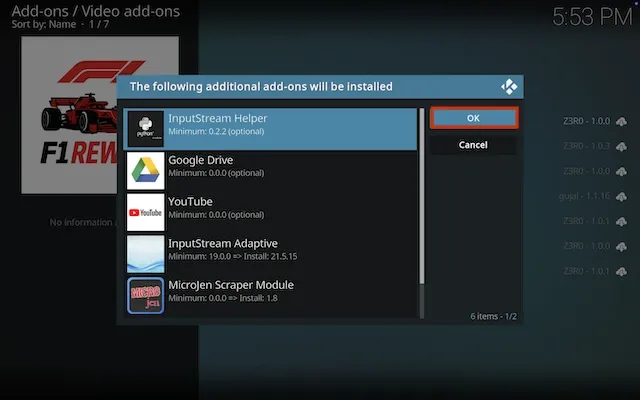This screenshot has height=400, width=640.
Task: Click cloud download icon beside Z3R0 - 1.0.3
Action: [621, 146]
